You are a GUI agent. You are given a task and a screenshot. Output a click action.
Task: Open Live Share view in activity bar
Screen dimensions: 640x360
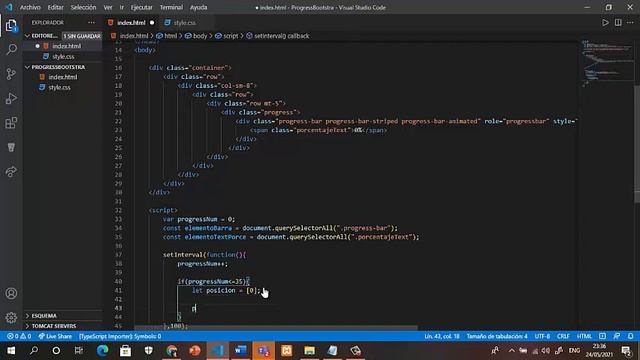point(11,172)
